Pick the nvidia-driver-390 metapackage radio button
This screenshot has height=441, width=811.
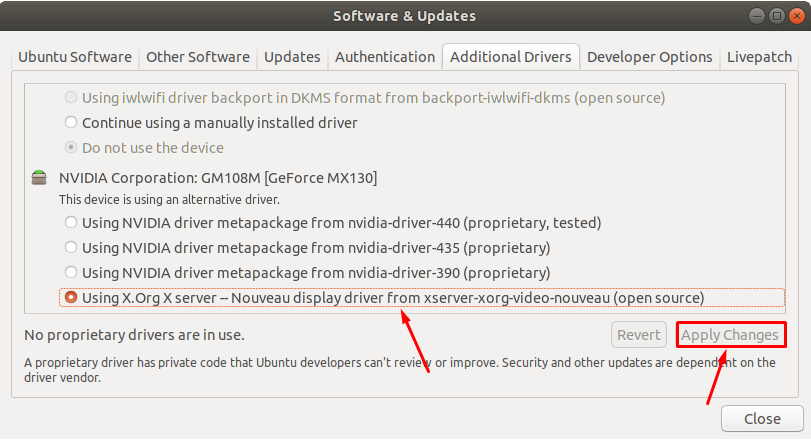point(70,272)
